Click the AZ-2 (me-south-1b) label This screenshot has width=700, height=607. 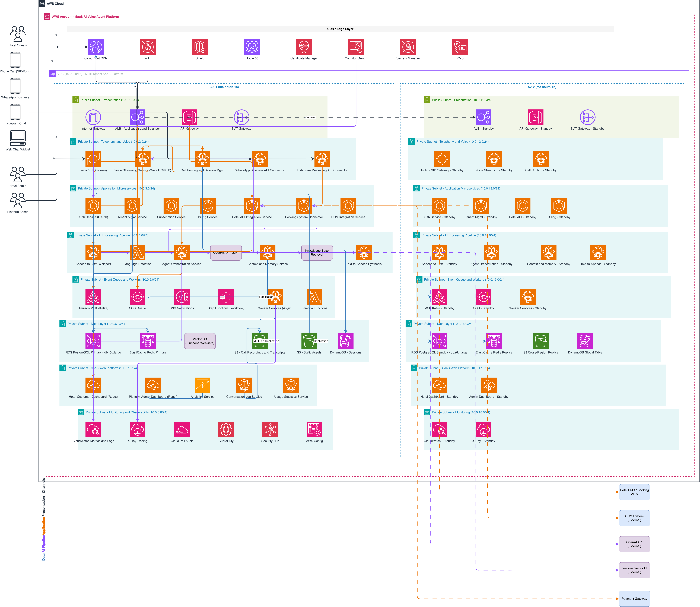[542, 87]
